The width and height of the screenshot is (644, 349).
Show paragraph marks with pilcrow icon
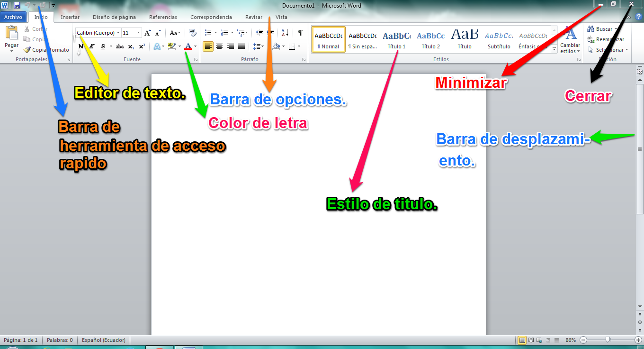click(x=300, y=32)
